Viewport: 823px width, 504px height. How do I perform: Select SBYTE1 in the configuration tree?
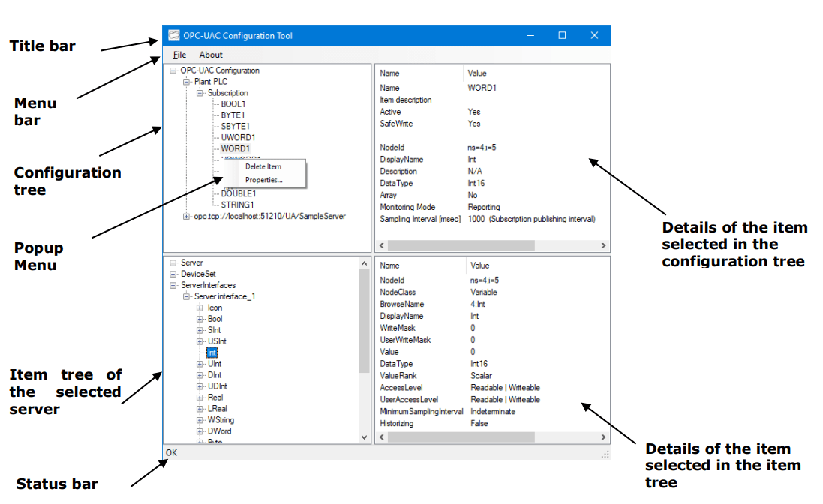click(235, 127)
